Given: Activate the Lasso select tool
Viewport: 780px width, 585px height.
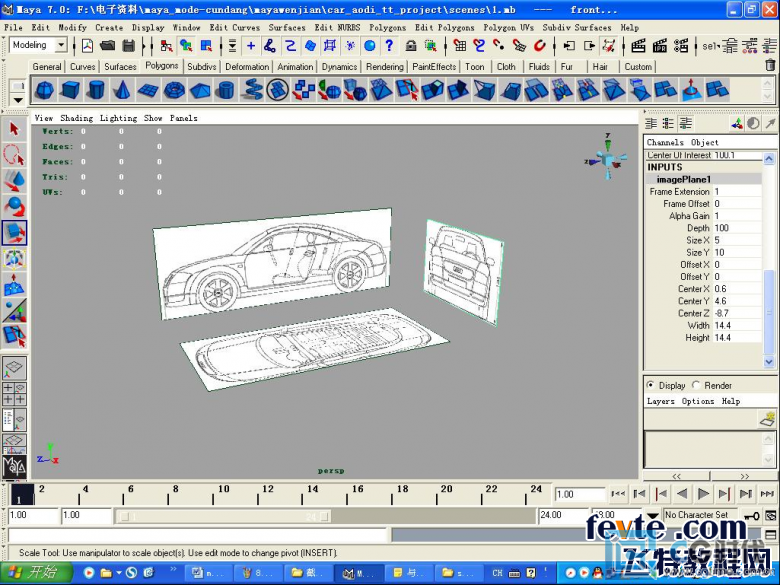Looking at the screenshot, I should click(14, 155).
